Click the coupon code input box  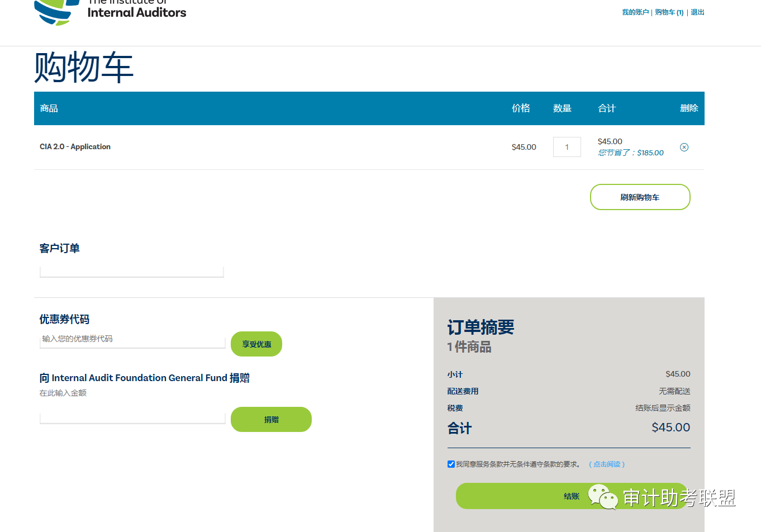[132, 340]
